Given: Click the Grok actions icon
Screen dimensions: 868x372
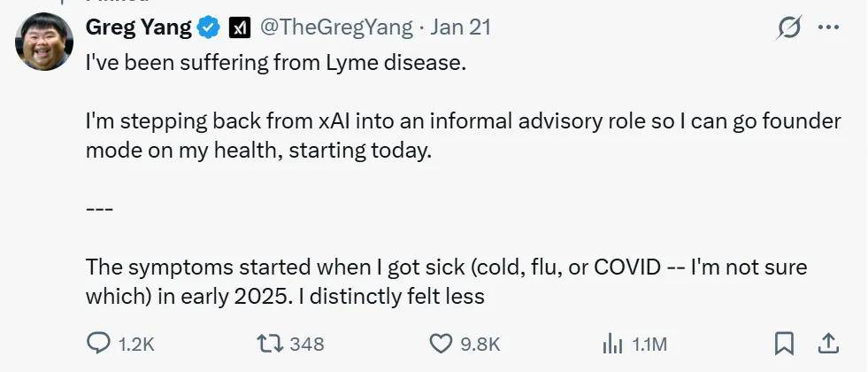Looking at the screenshot, I should tap(789, 28).
